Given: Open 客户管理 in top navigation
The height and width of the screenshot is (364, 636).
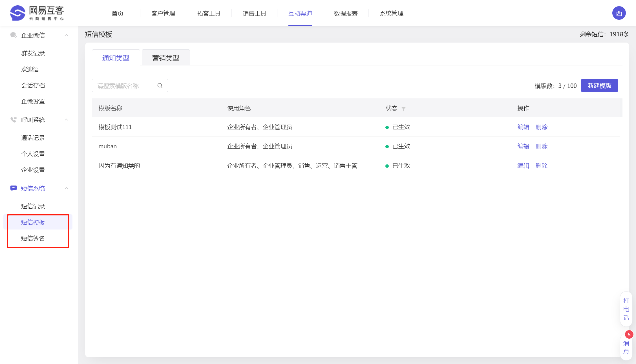Looking at the screenshot, I should [163, 13].
